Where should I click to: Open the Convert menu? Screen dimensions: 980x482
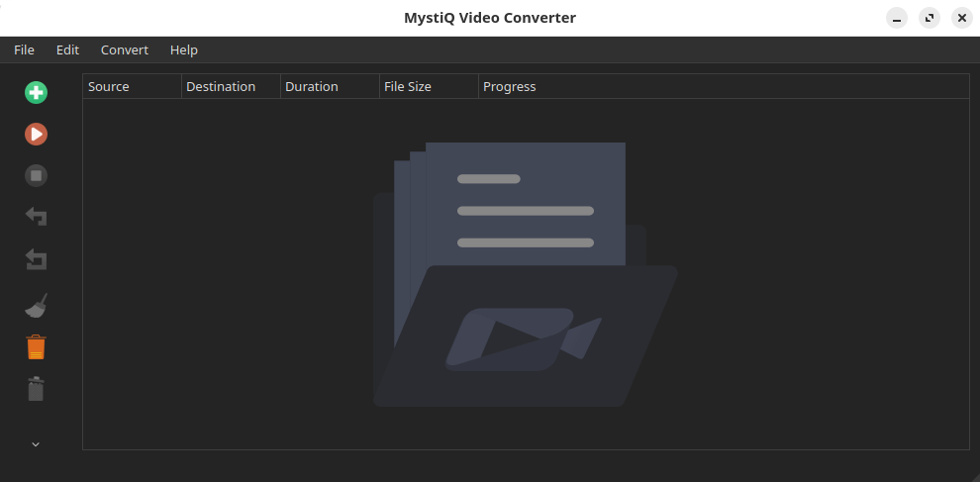coord(125,50)
